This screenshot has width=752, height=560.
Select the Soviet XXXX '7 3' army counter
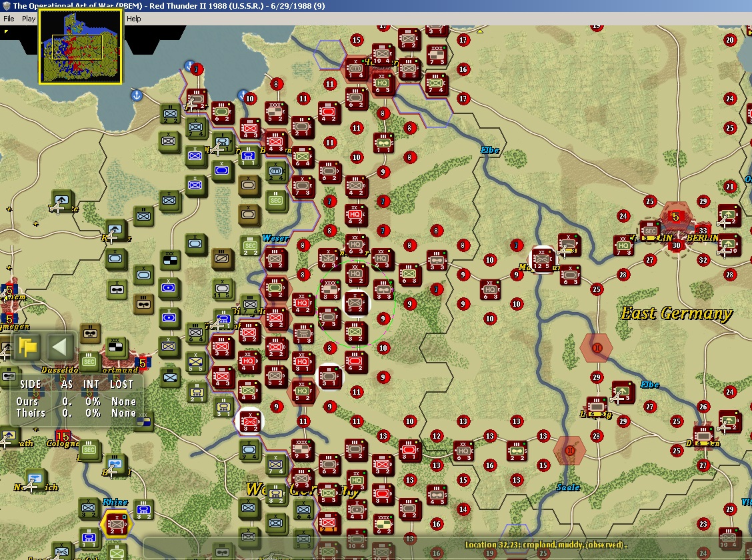(437, 55)
